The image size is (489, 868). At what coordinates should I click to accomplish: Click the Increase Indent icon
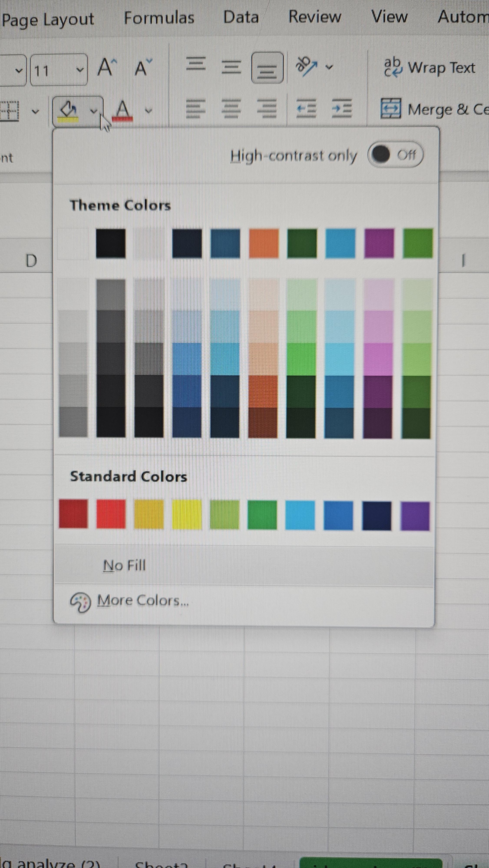coord(342,109)
